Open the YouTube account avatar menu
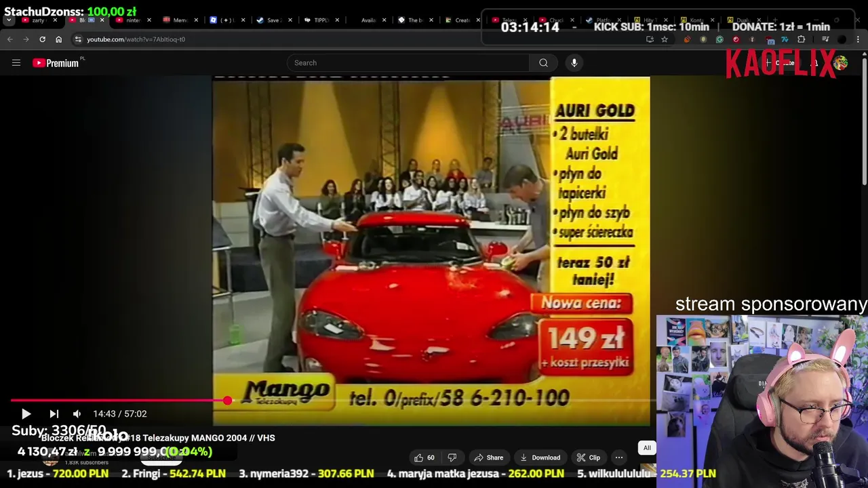The width and height of the screenshot is (868, 488). coord(841,63)
